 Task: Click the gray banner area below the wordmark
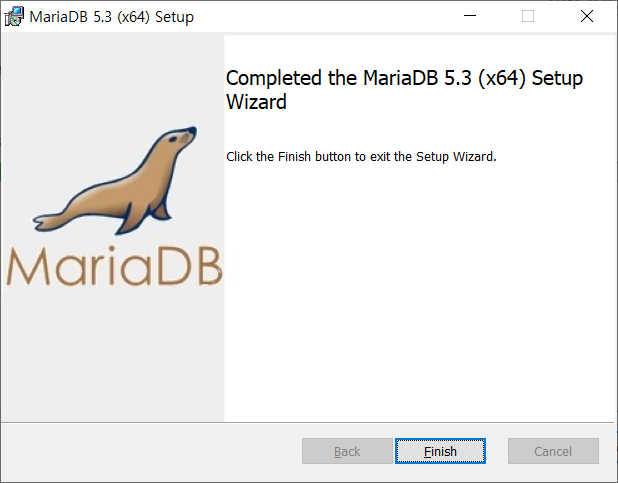click(x=113, y=355)
